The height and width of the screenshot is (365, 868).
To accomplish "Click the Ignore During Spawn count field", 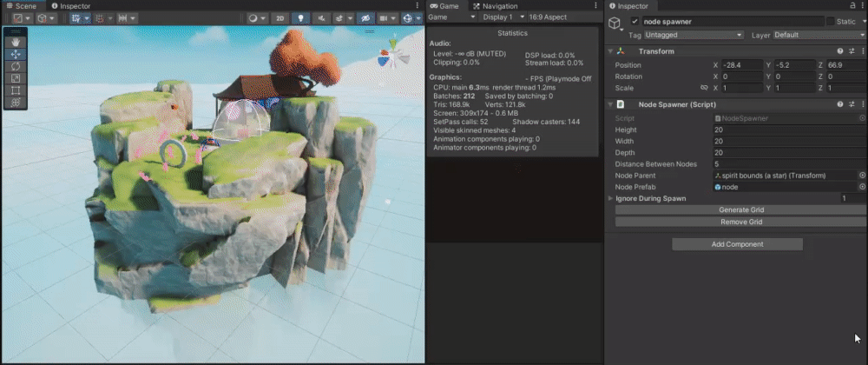I will pos(853,198).
